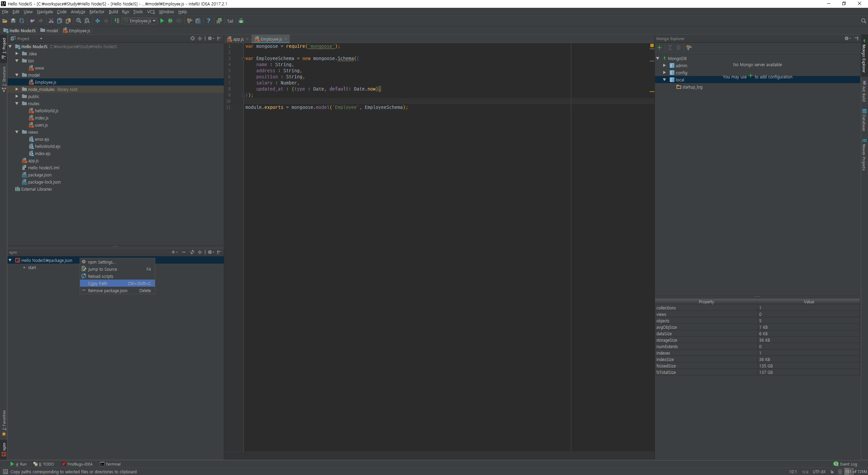Click the yellow marker on editor stripe
The width and height of the screenshot is (868, 475).
[x=652, y=92]
